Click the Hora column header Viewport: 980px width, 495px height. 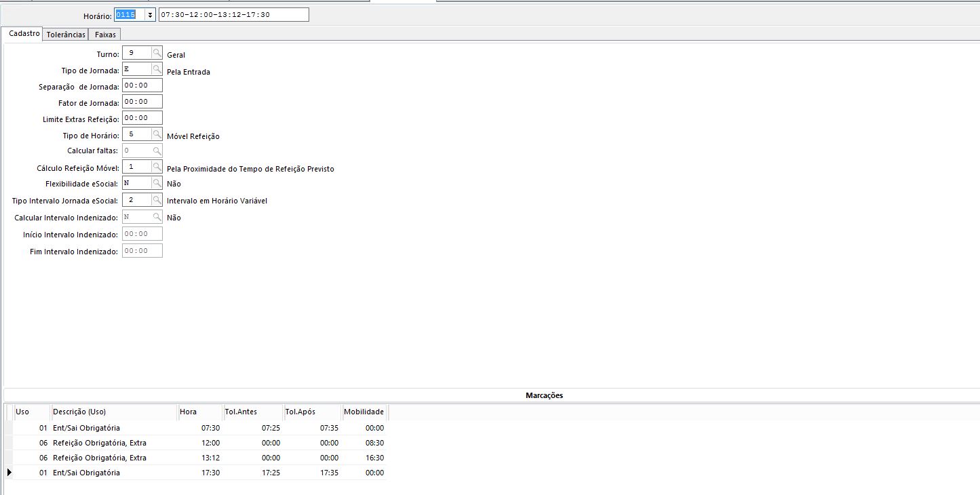click(x=199, y=412)
